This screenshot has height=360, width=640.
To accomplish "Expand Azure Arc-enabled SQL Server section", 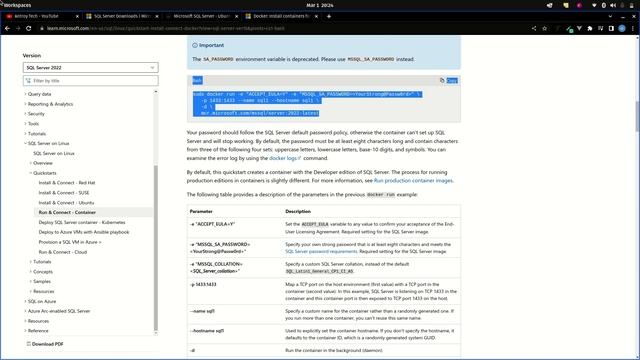I will pos(59,311).
